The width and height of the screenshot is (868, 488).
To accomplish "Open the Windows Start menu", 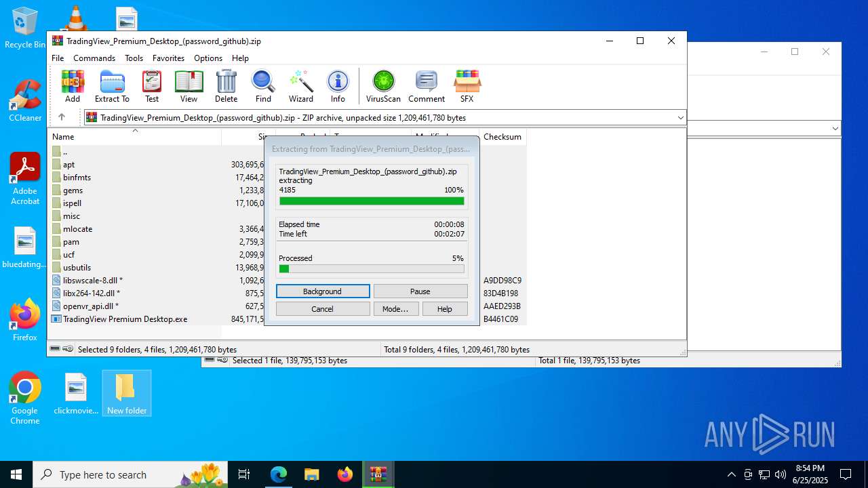I will (x=16, y=474).
